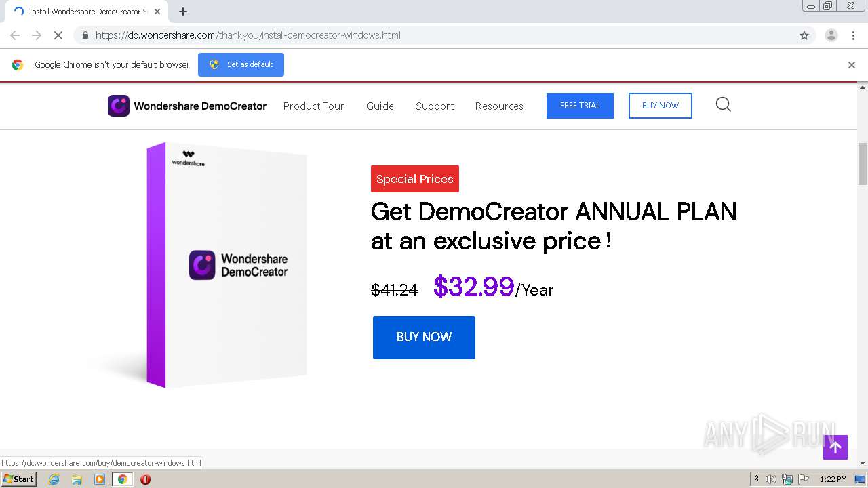Click the scrollbar down arrow
The image size is (868, 488).
click(863, 463)
